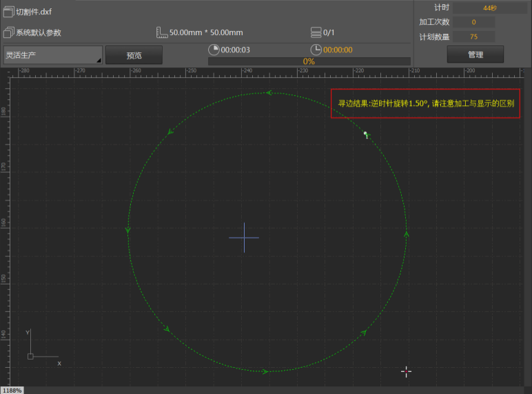
Task: Click the orange 00:00:00 clock icon
Action: 316,50
